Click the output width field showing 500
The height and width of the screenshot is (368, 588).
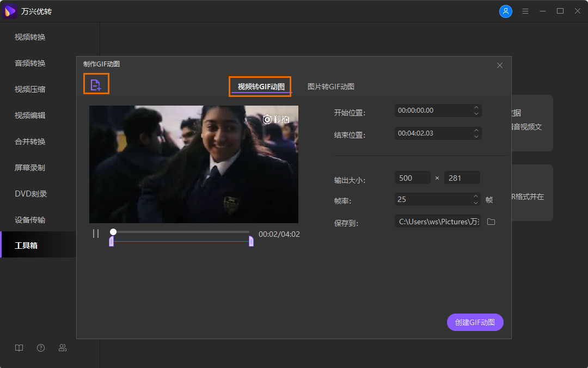pos(412,178)
